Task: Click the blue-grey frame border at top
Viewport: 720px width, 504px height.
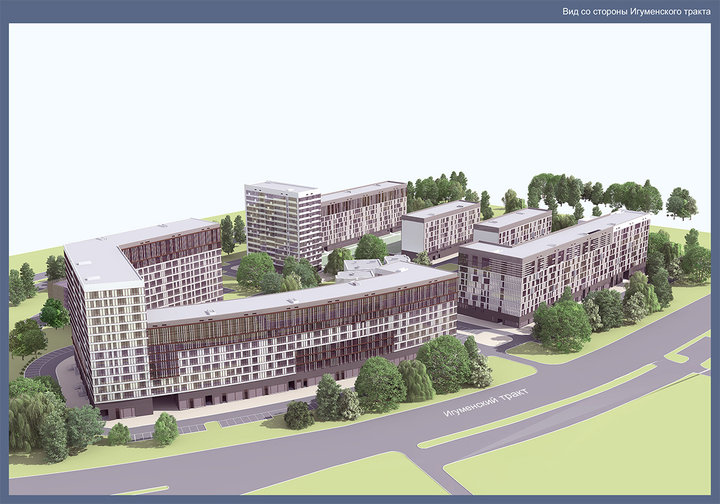Action: (300, 11)
